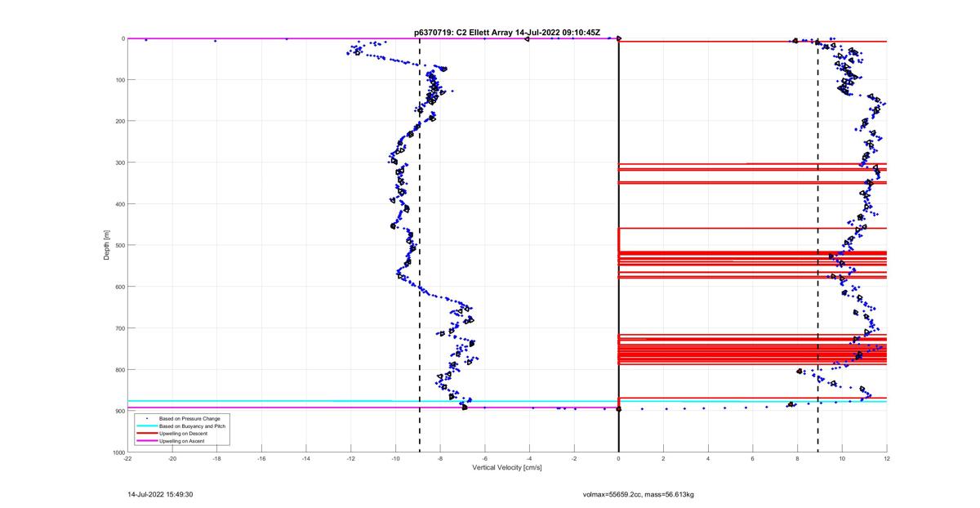Click velocity axis tick label '-20'
Screen dimensions: 980x508
pos(172,459)
